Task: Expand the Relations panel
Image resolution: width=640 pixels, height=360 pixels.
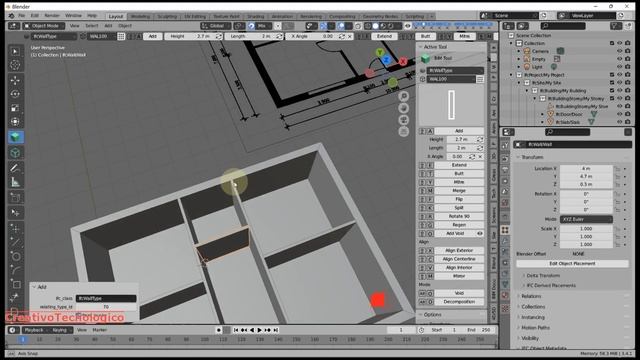Action: tap(531, 296)
